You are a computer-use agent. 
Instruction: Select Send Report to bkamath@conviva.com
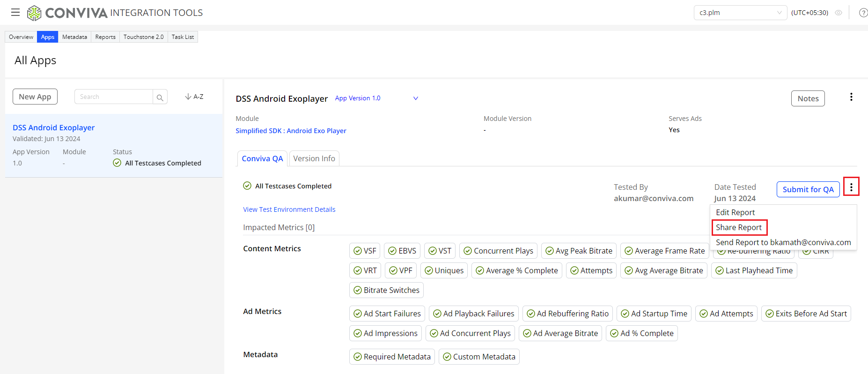point(783,242)
